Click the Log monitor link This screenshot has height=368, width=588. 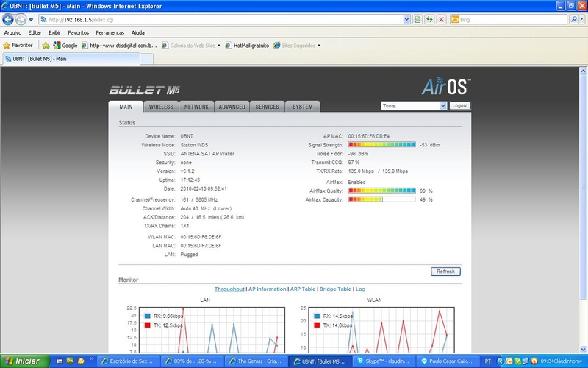(360, 289)
